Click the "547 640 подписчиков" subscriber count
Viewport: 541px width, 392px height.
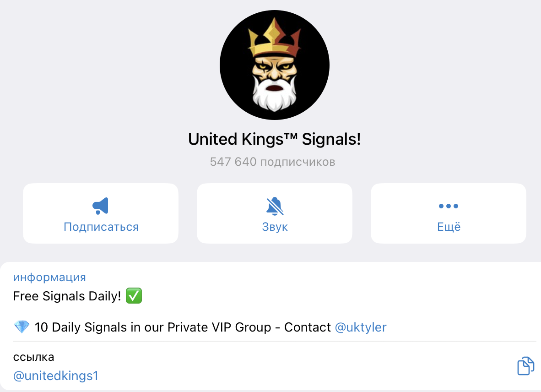[x=272, y=162]
